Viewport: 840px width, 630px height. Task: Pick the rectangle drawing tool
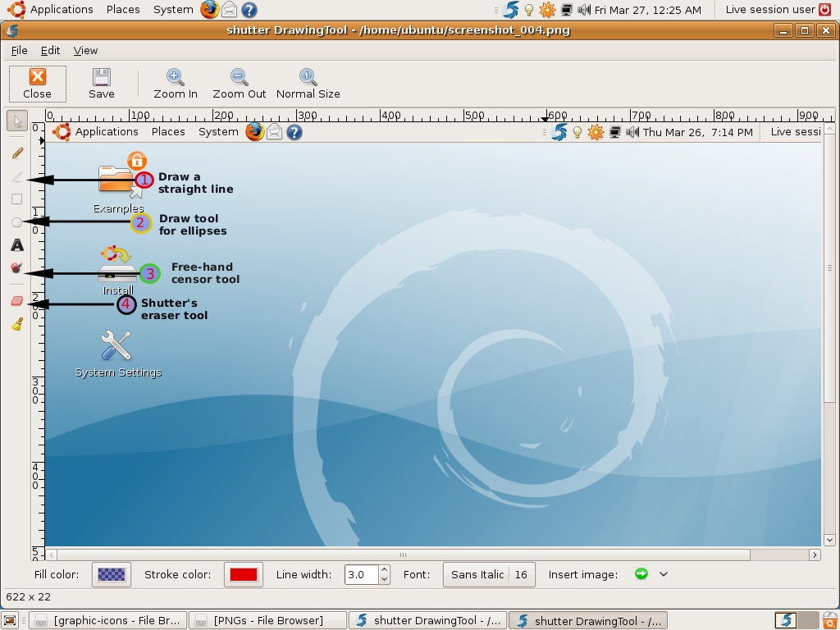17,199
